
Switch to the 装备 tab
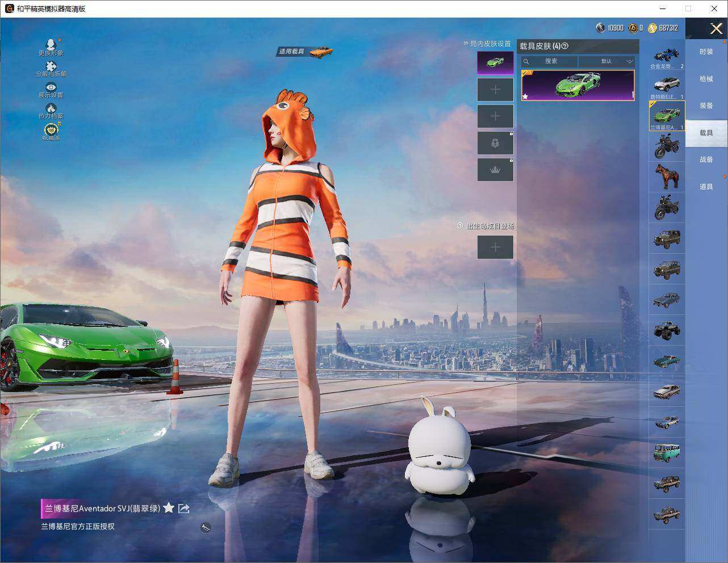[706, 106]
